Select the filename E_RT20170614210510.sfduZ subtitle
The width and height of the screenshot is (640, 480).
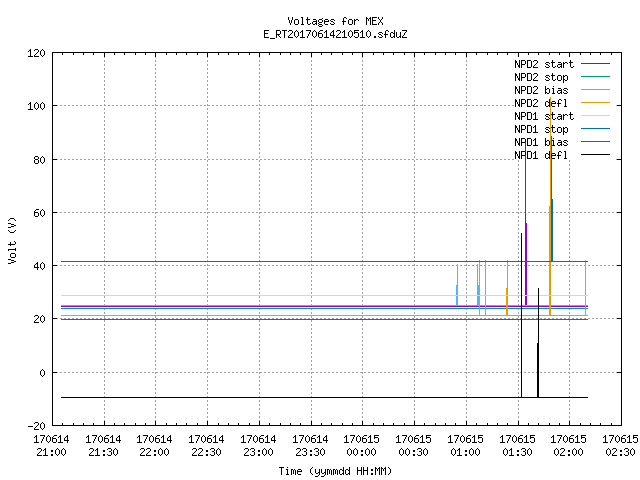pyautogui.click(x=335, y=34)
